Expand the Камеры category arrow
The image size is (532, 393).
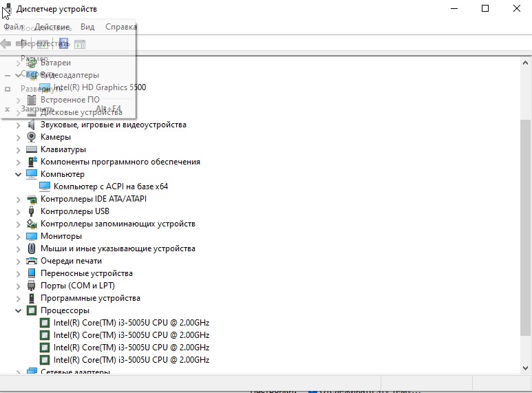(19, 138)
